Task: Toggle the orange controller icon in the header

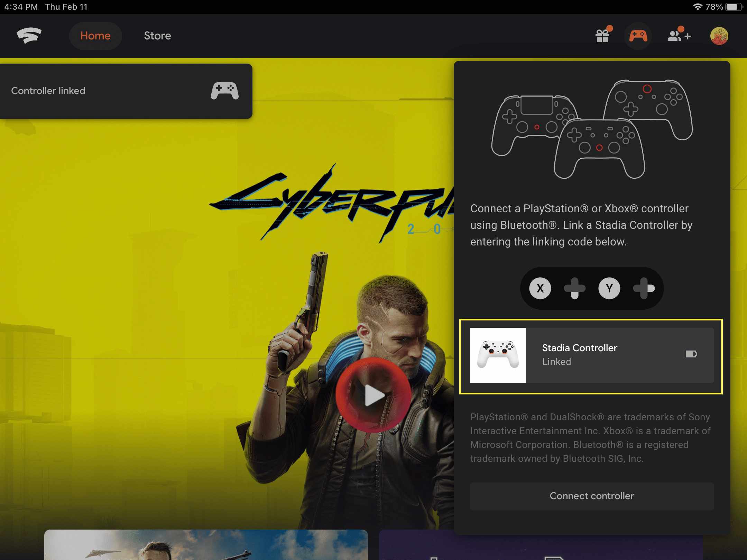Action: click(x=638, y=36)
